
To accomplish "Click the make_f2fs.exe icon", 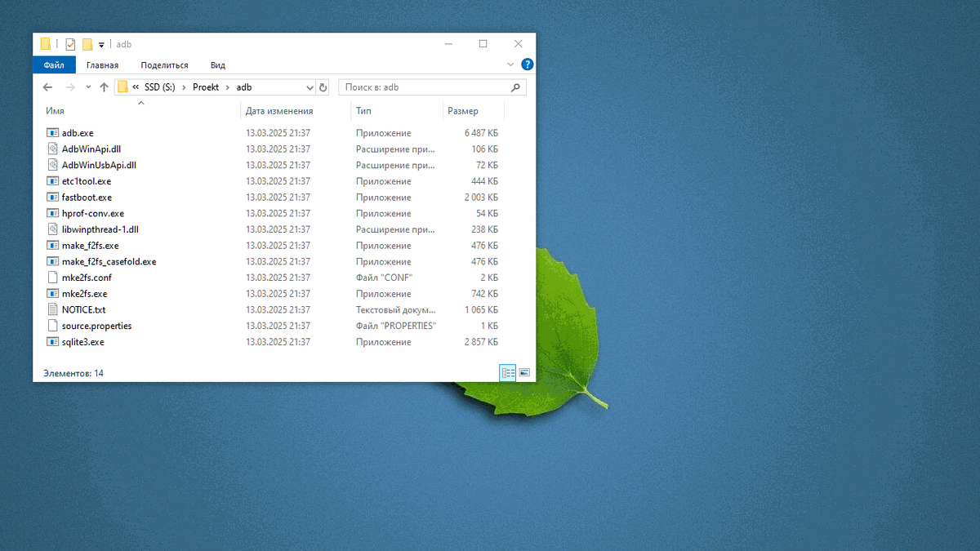I will point(53,246).
